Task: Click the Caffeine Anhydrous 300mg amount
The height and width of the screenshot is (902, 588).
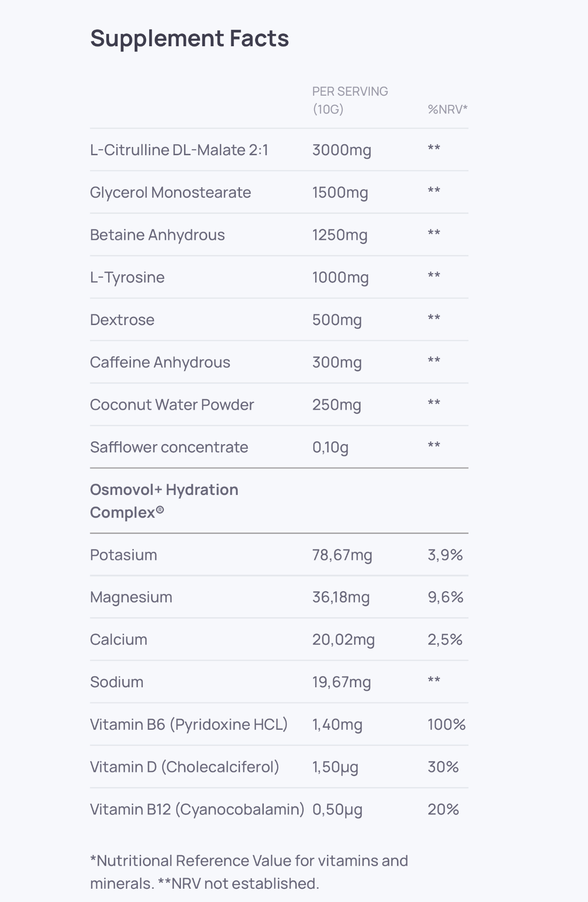Action: [x=337, y=363]
